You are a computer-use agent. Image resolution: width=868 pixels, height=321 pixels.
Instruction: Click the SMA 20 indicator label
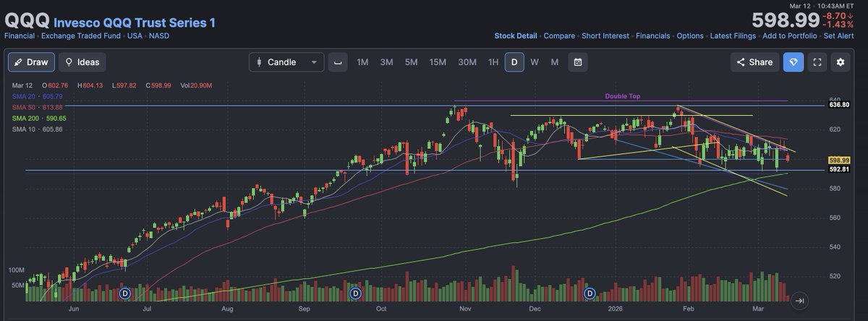click(38, 96)
